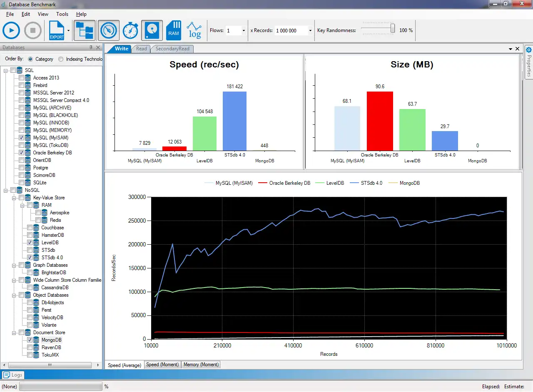Click the CassandraDB database icon

click(x=36, y=288)
